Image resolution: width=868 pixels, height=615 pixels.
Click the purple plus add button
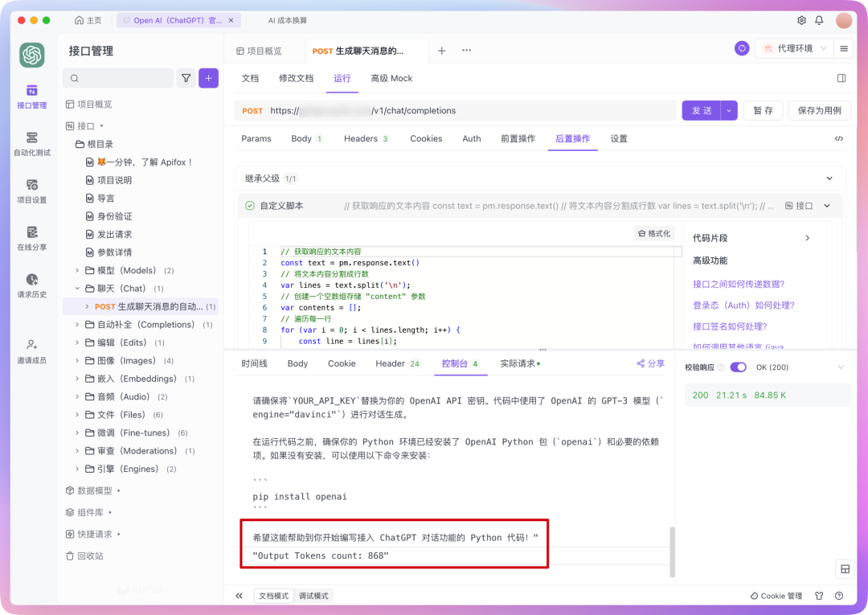click(208, 78)
